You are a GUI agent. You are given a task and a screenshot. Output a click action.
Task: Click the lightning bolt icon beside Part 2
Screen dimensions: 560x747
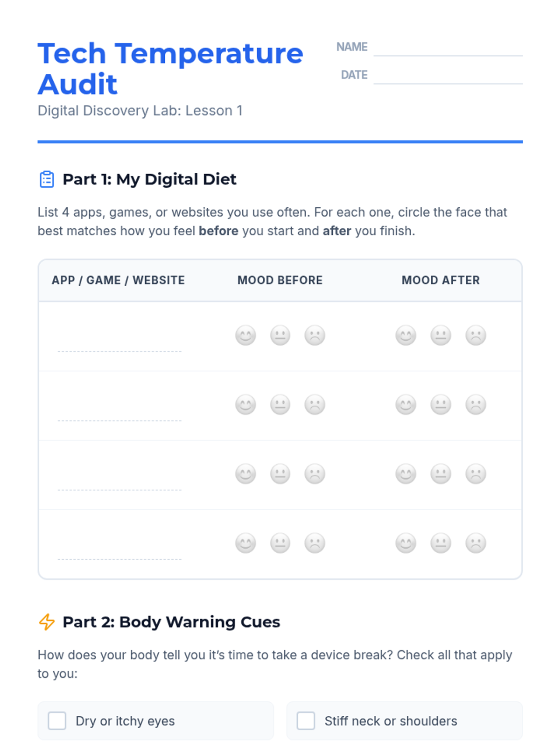47,622
